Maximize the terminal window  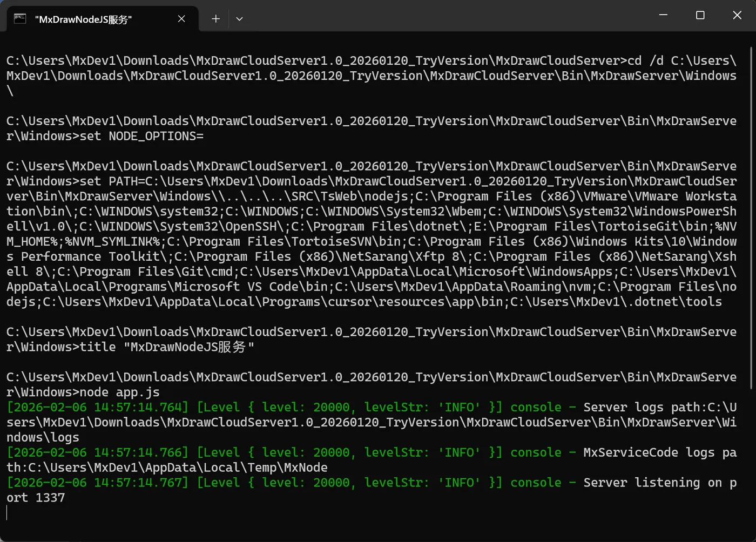(x=700, y=15)
